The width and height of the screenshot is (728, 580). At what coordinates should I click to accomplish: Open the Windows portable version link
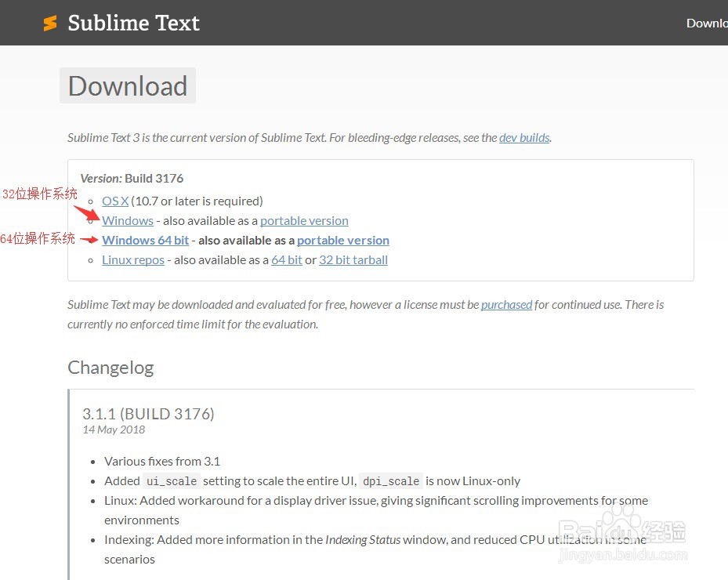pyautogui.click(x=304, y=220)
